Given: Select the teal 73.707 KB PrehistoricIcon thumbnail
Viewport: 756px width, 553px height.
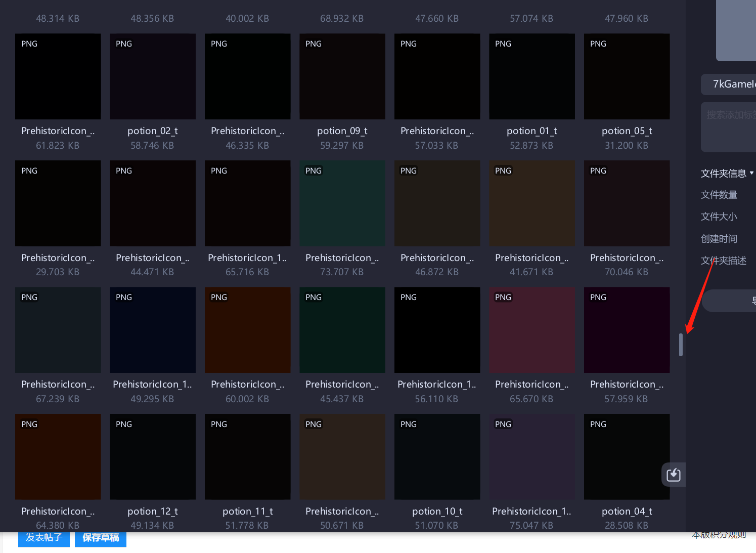Looking at the screenshot, I should point(342,203).
